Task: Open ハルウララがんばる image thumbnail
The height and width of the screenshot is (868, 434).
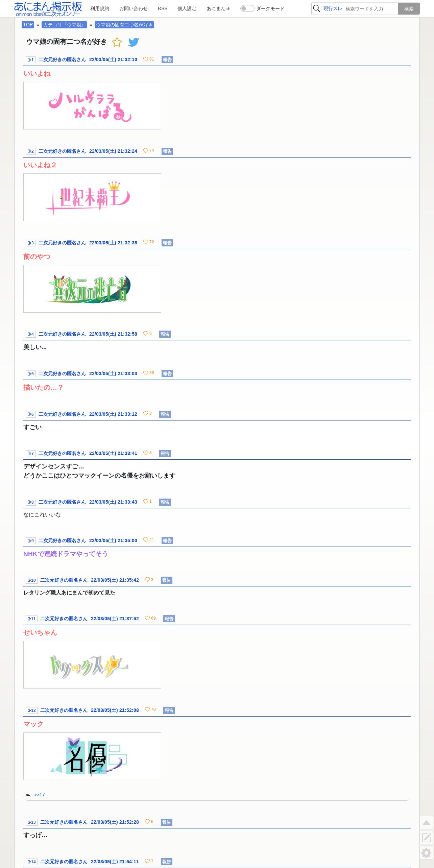Action: pyautogui.click(x=92, y=105)
